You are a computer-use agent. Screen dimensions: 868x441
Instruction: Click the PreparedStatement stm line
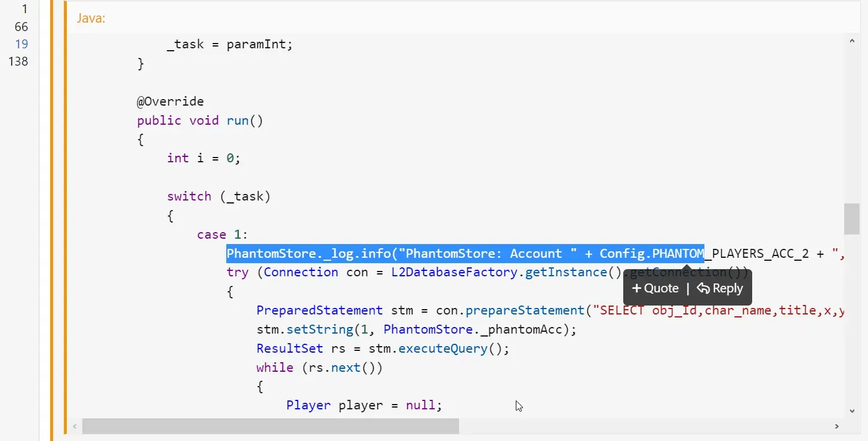pyautogui.click(x=549, y=310)
